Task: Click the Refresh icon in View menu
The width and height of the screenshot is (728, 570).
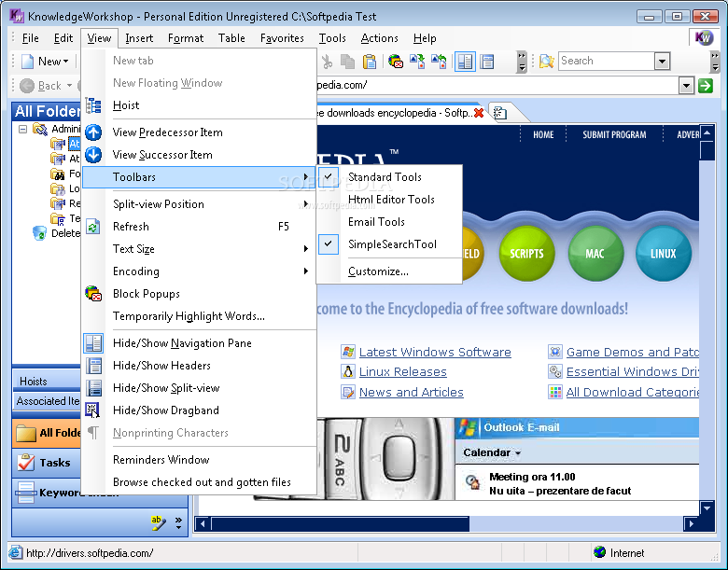Action: click(x=93, y=227)
